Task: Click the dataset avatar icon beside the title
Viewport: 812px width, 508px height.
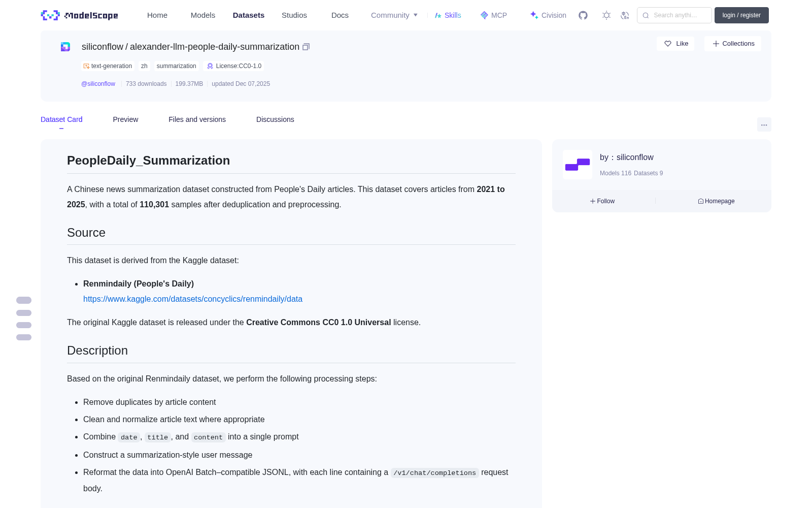Action: click(65, 47)
